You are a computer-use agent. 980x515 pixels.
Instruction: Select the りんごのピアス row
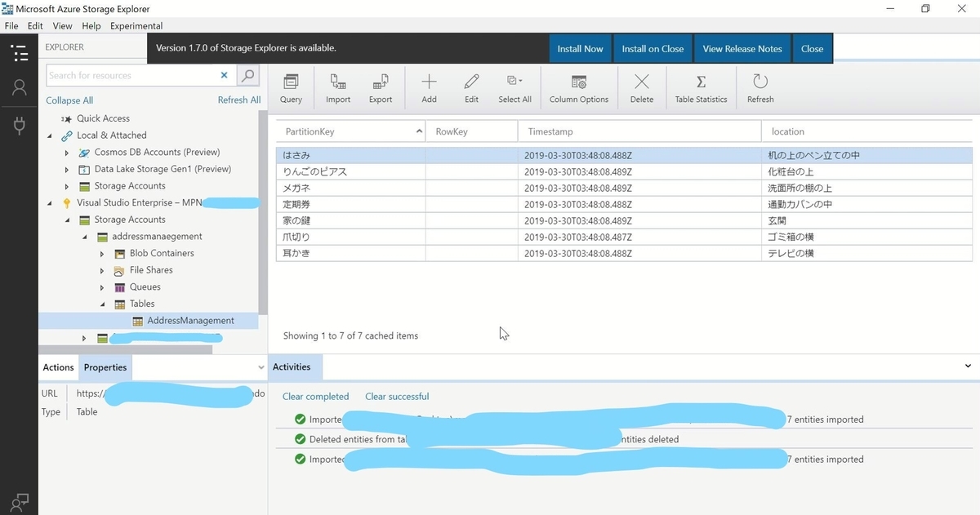coord(624,171)
